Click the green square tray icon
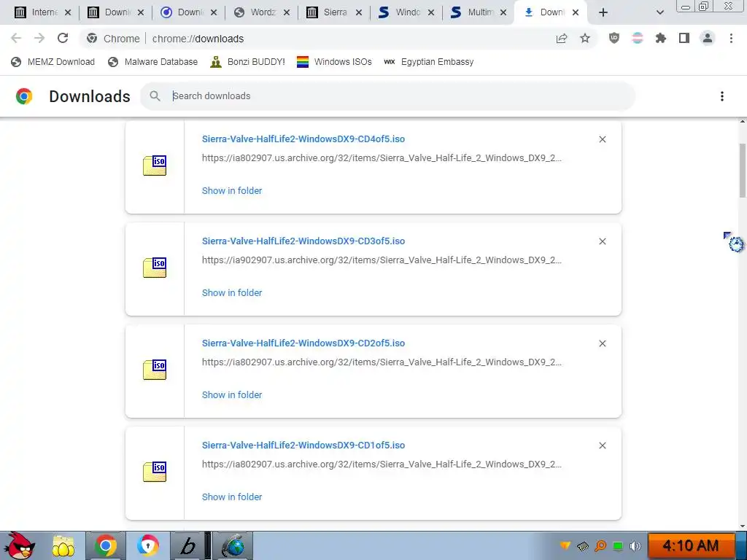Image resolution: width=747 pixels, height=560 pixels. (x=618, y=546)
